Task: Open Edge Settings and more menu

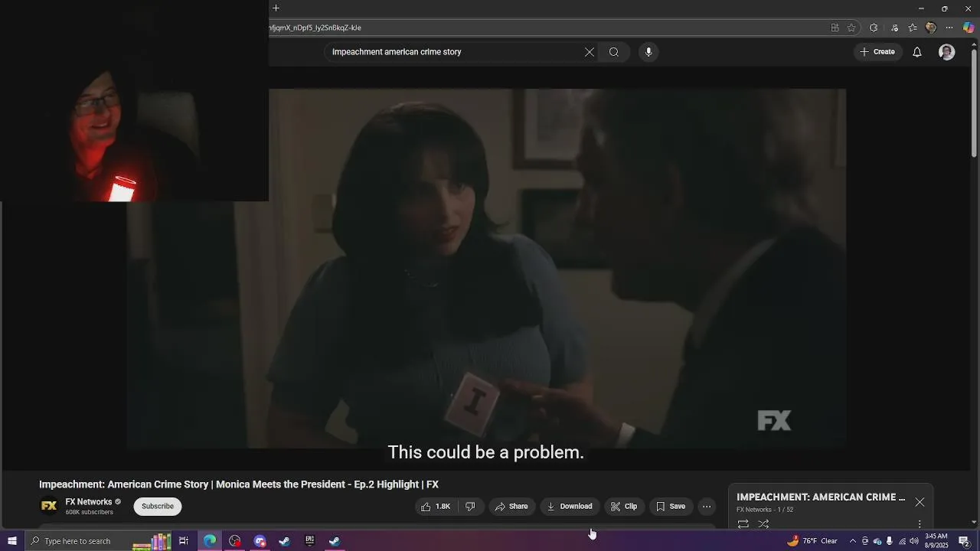Action: point(949,28)
